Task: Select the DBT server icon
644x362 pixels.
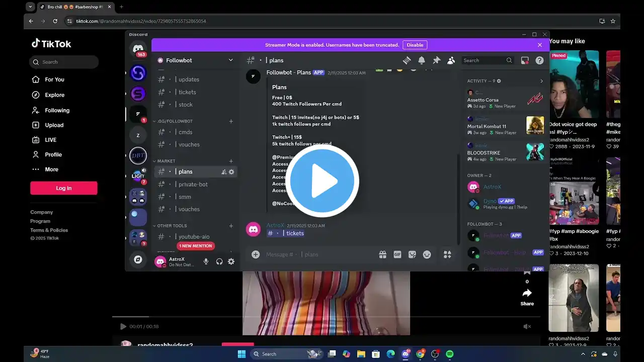Action: coord(138,156)
